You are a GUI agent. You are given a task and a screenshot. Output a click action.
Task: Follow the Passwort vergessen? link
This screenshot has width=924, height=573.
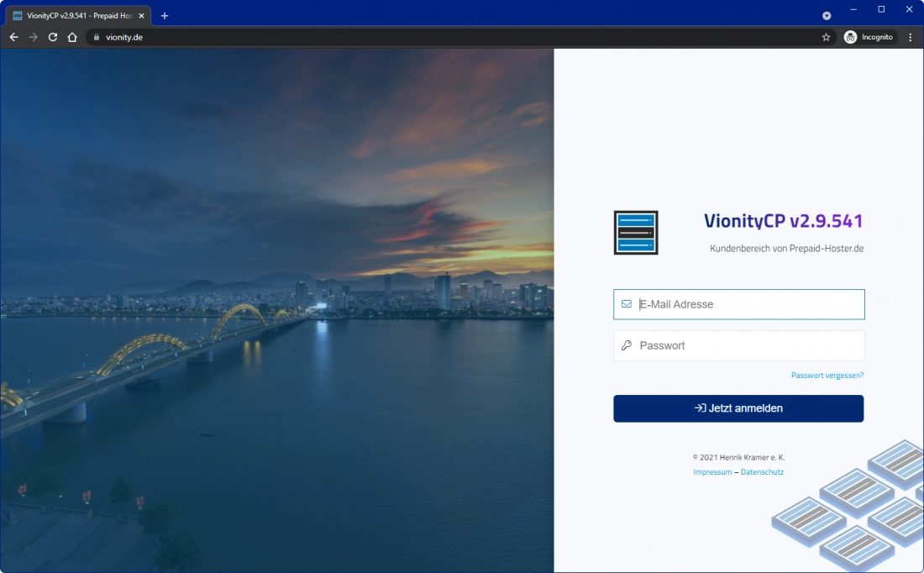pos(827,376)
